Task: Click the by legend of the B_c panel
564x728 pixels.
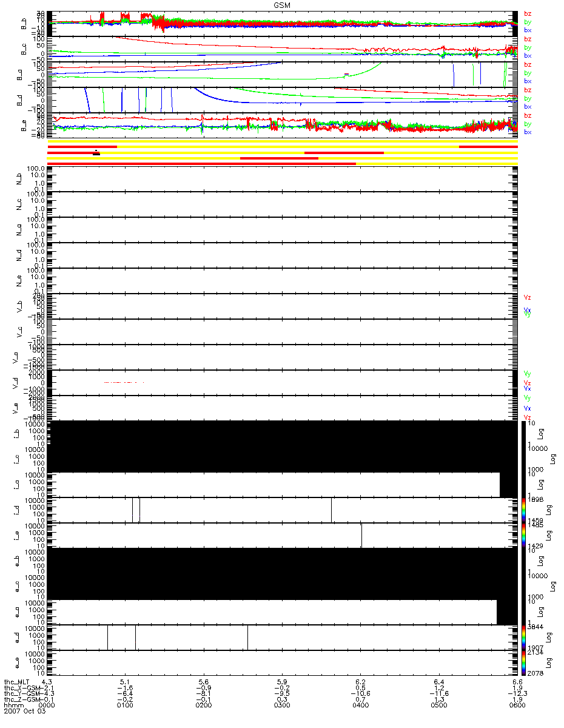Action: coord(528,47)
